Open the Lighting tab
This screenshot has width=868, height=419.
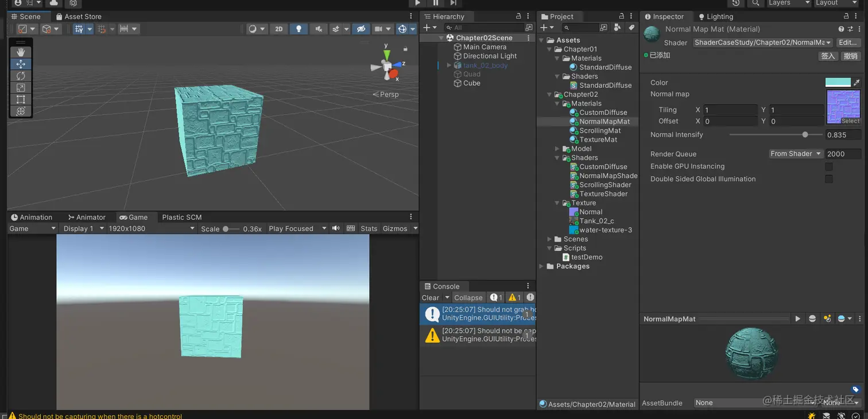(x=716, y=17)
